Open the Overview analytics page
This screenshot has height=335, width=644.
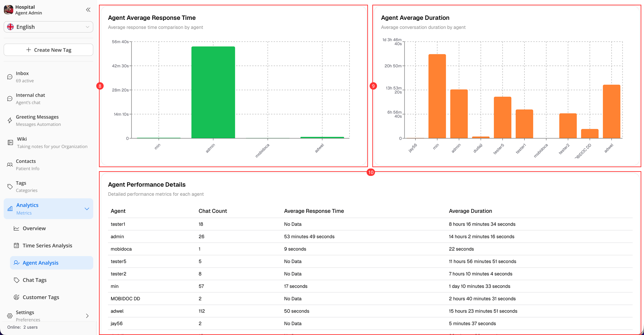pos(34,228)
